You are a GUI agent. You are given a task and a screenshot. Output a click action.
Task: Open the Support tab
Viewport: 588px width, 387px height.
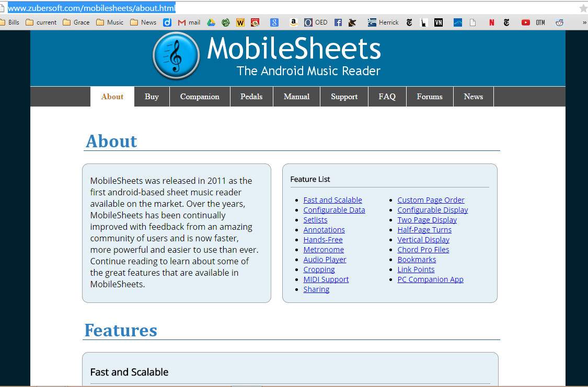point(344,97)
